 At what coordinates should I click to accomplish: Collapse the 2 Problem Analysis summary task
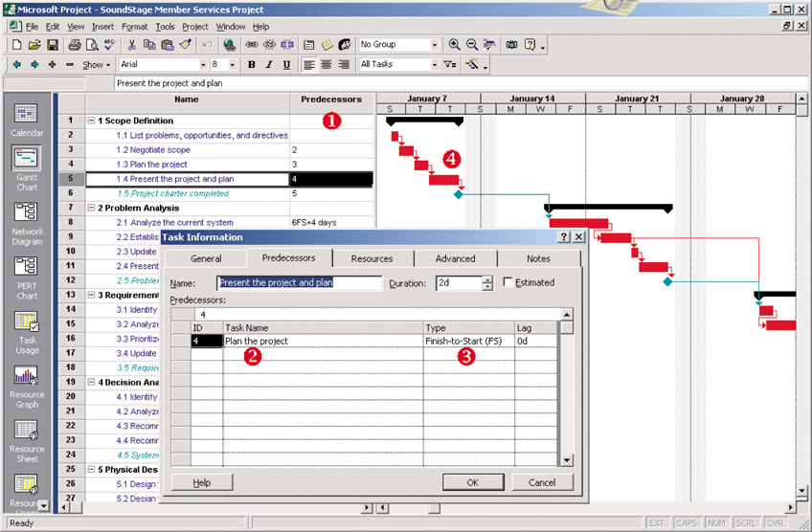[x=91, y=208]
